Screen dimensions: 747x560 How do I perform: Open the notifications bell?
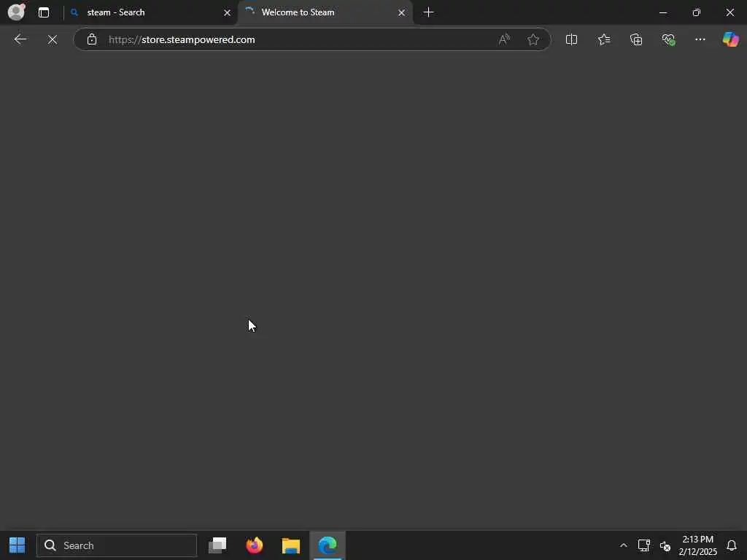coord(732,545)
